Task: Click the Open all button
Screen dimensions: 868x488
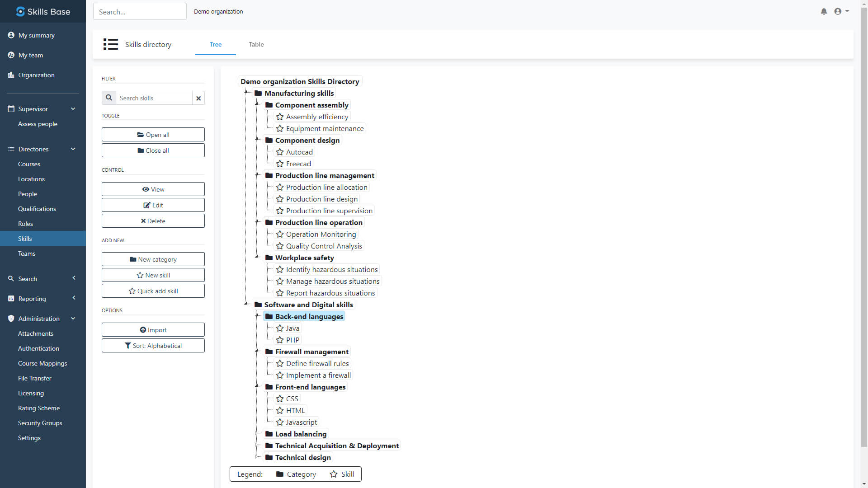Action: coord(153,134)
